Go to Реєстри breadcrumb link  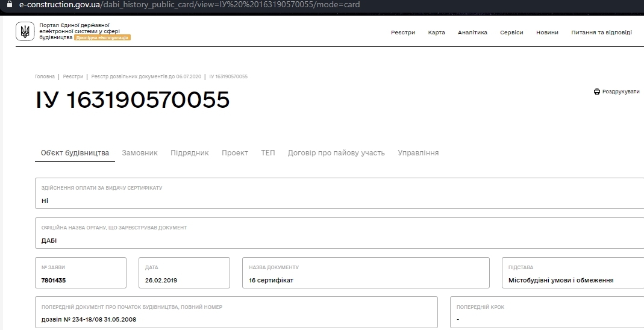click(x=73, y=76)
